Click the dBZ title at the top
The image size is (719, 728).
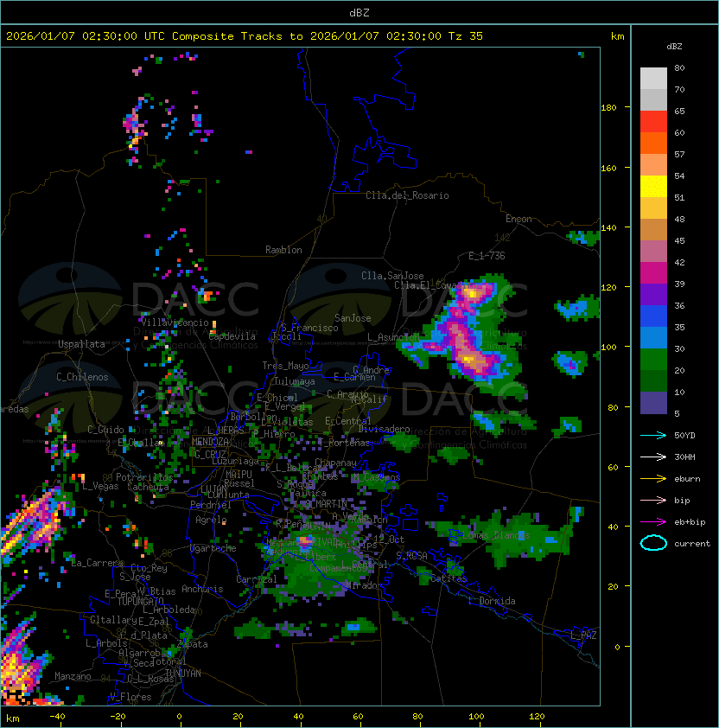(359, 12)
